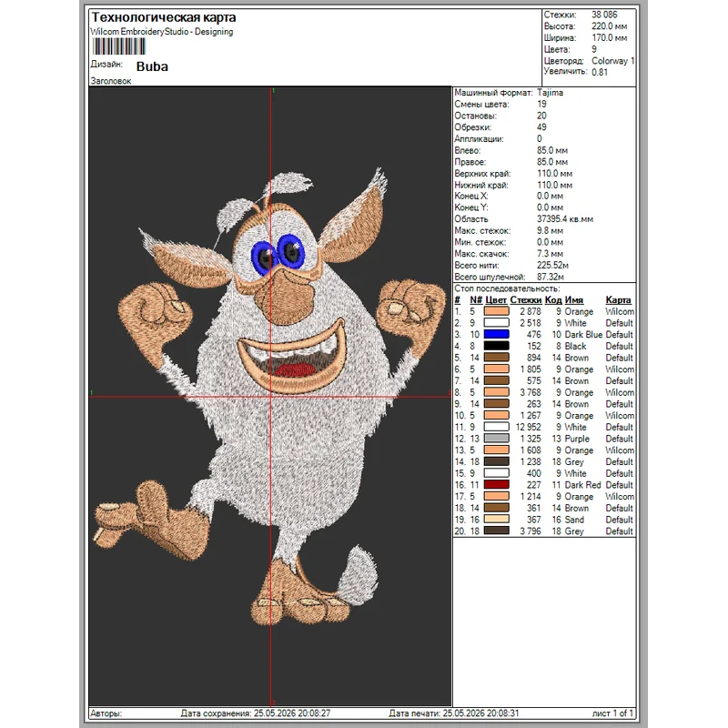This screenshot has width=728, height=728.
Task: Select the "Аппликации:" label
Action: pyautogui.click(x=480, y=139)
